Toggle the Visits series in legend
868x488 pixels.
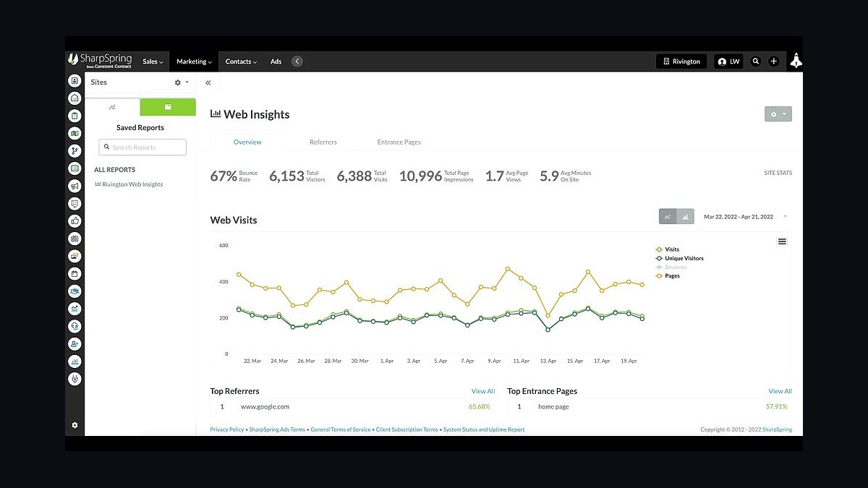[667, 249]
